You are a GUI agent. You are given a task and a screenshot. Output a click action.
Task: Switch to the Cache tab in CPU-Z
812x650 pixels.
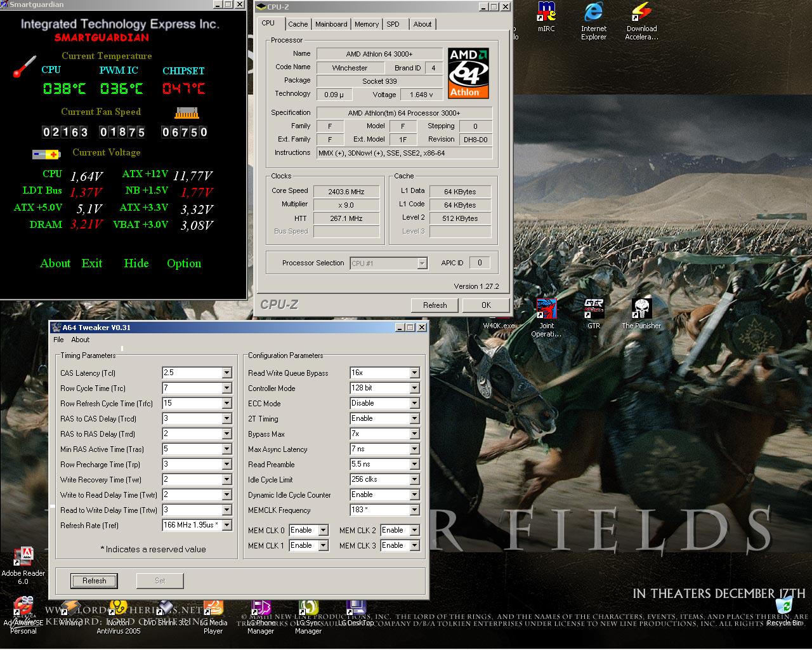(x=298, y=24)
